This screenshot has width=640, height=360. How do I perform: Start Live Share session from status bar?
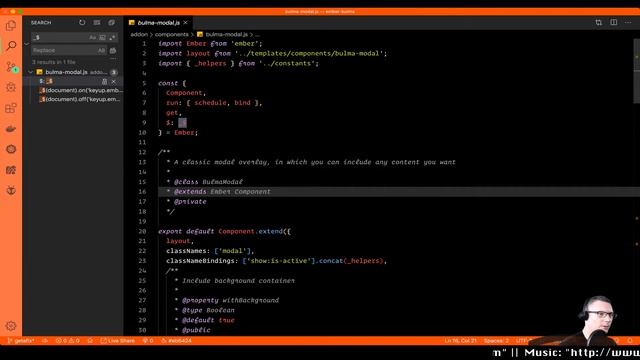click(118, 340)
